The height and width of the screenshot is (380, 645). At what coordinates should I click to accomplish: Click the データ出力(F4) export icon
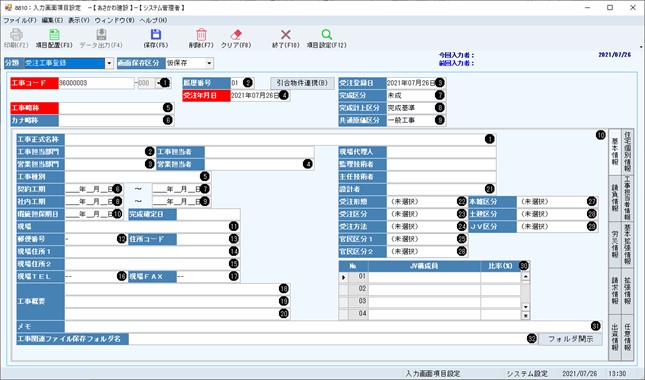(101, 35)
